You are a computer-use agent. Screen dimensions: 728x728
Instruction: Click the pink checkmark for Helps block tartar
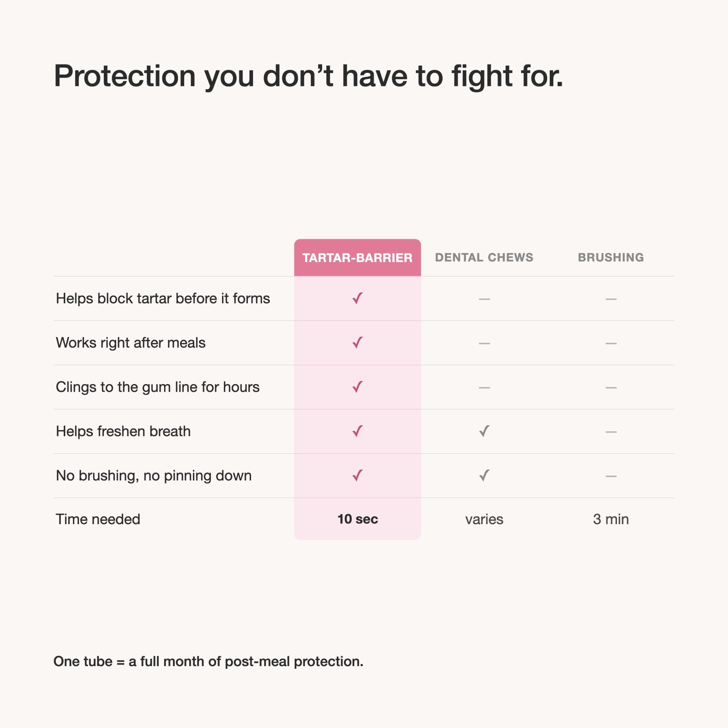(357, 298)
